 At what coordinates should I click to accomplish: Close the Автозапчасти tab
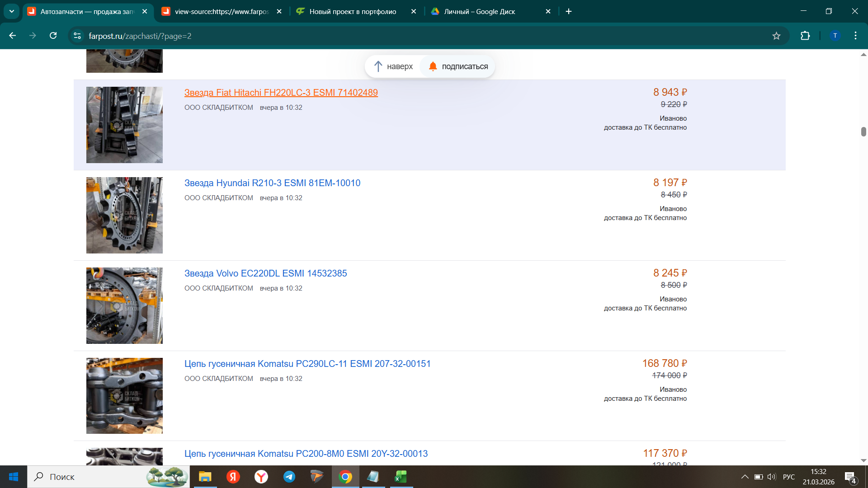(x=145, y=11)
